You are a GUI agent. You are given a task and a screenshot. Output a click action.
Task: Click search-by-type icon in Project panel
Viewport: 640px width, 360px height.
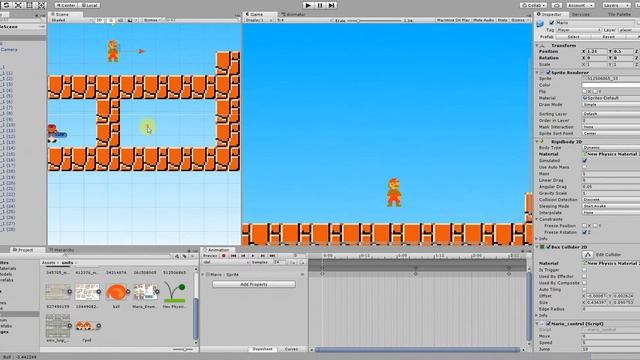click(x=177, y=256)
